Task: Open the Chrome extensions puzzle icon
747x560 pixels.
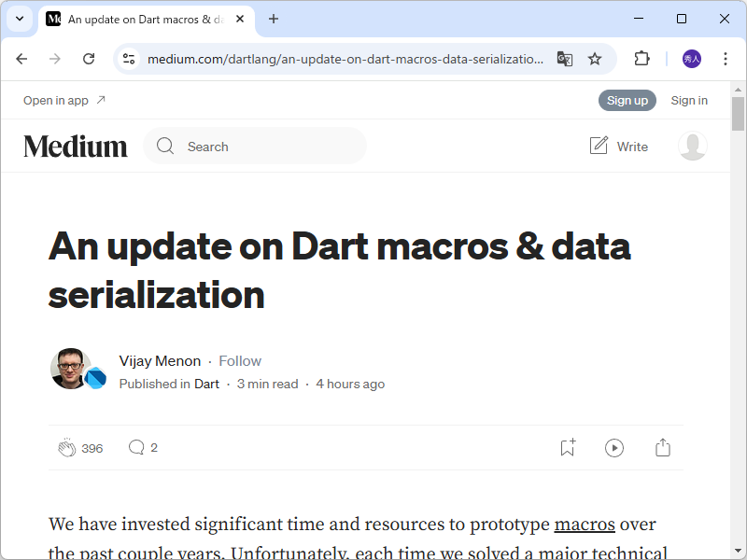Action: click(x=641, y=58)
